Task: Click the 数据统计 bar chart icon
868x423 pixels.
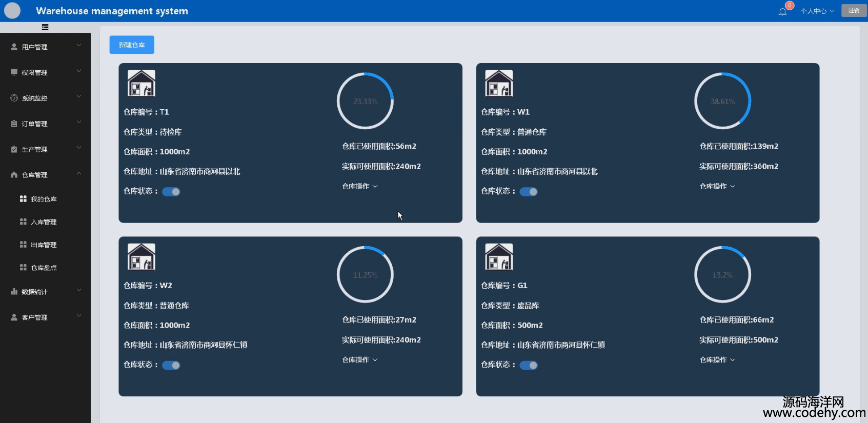Action: click(x=14, y=292)
